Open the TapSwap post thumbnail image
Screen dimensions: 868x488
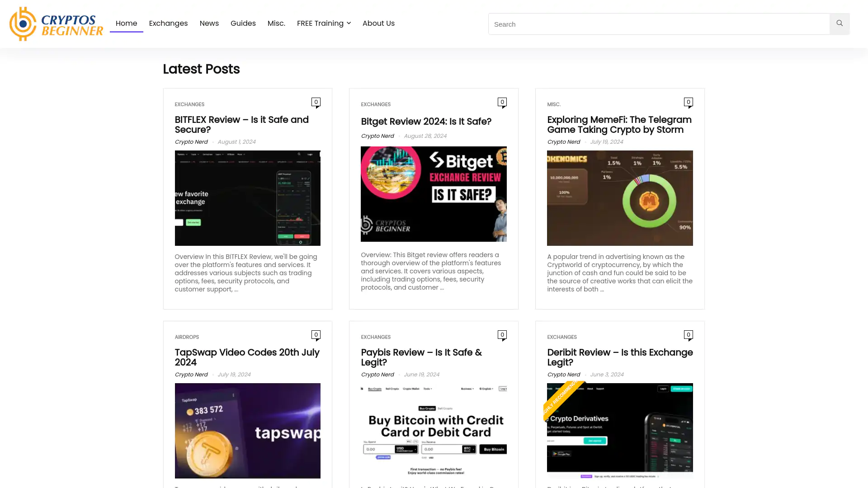[247, 430]
